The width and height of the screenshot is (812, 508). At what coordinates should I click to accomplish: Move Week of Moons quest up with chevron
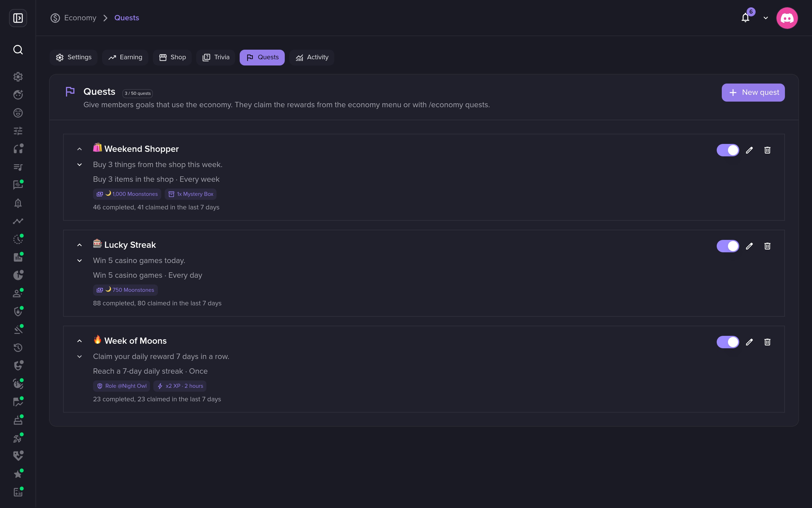(80, 341)
